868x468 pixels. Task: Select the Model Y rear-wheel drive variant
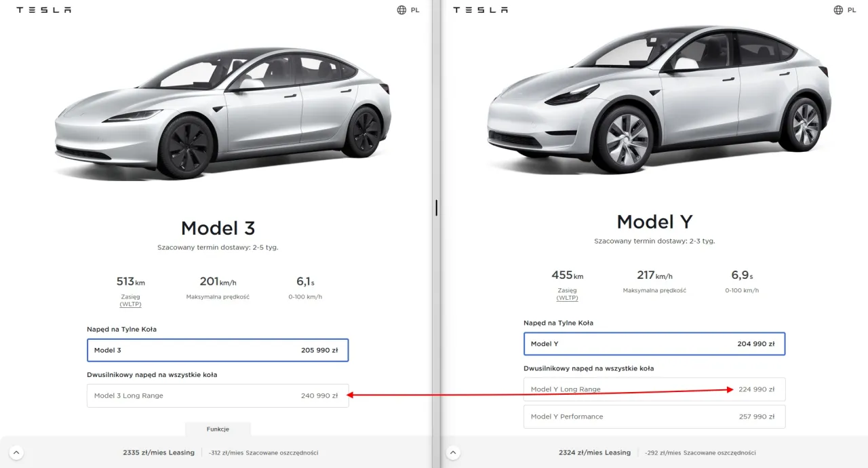(654, 344)
